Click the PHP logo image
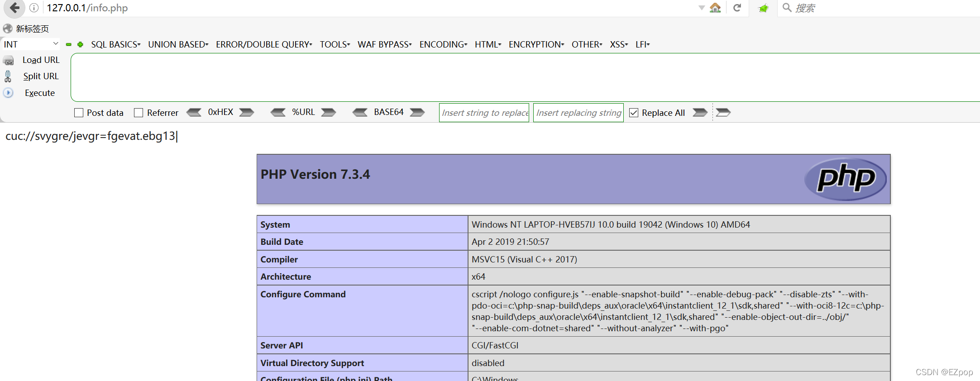The height and width of the screenshot is (381, 980). tap(845, 179)
